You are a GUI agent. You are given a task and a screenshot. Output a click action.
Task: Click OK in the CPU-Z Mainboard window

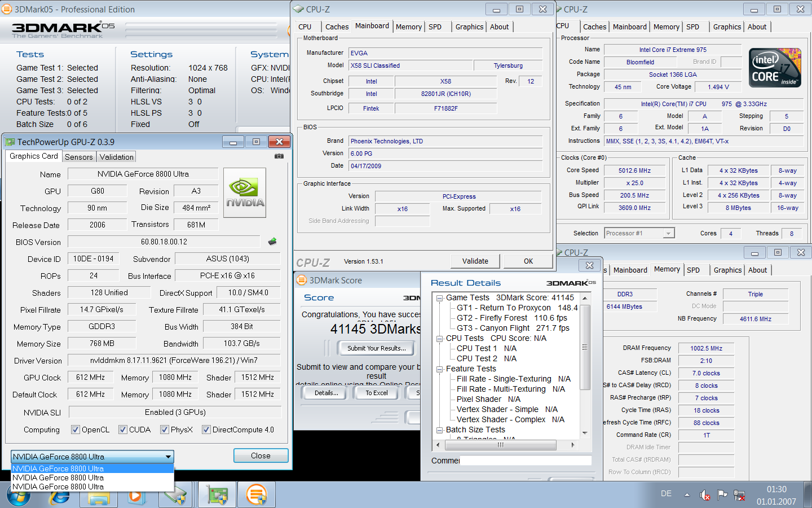point(528,261)
